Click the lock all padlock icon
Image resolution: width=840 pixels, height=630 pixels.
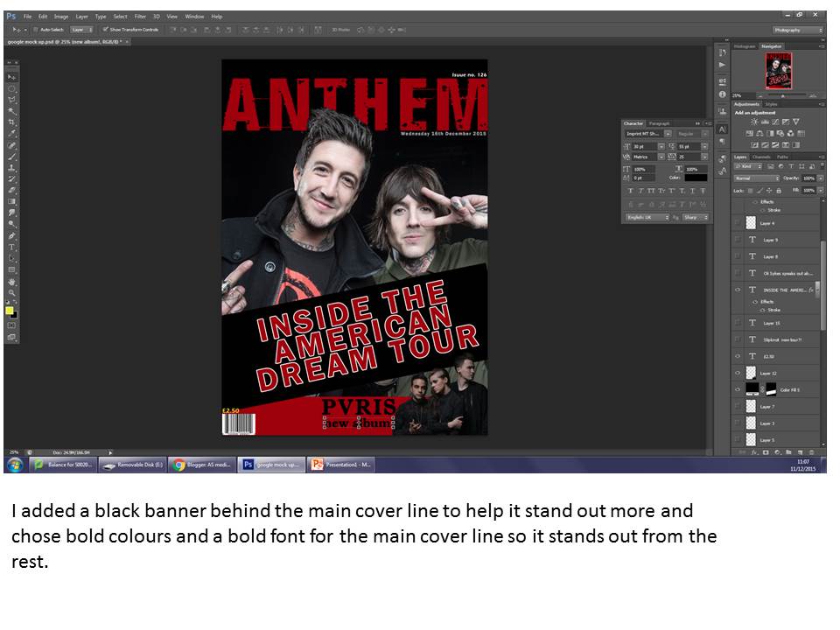pyautogui.click(x=779, y=190)
